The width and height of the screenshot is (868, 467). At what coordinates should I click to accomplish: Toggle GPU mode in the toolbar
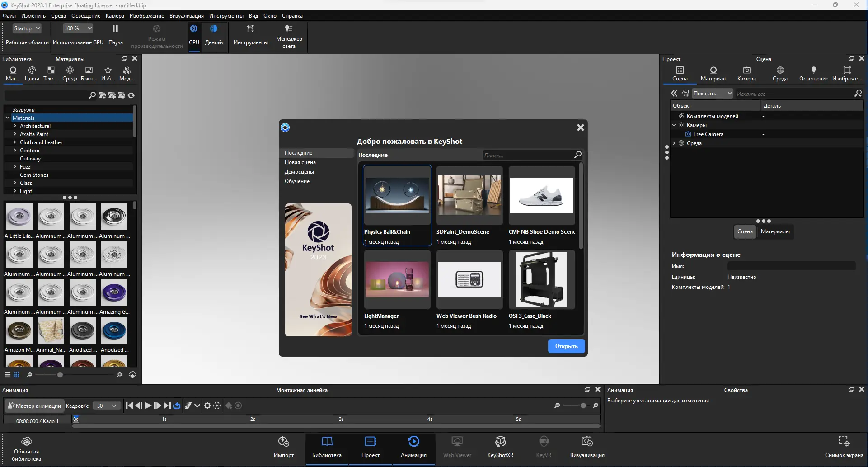194,29
